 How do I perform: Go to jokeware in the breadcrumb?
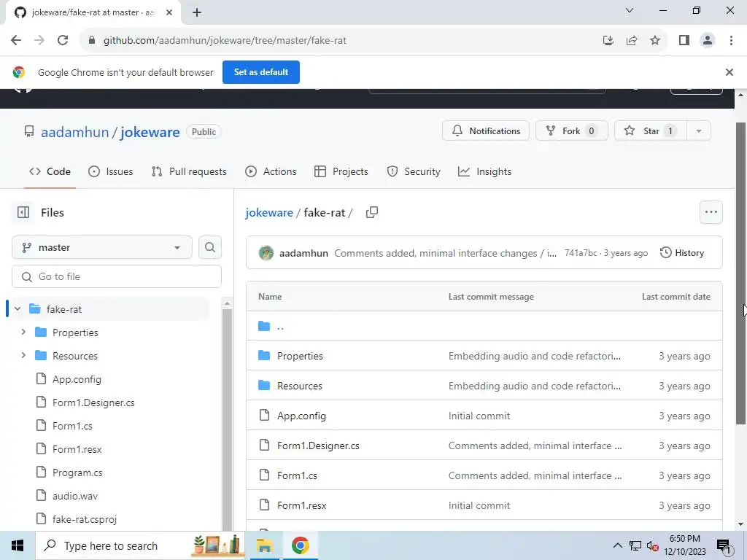click(269, 212)
